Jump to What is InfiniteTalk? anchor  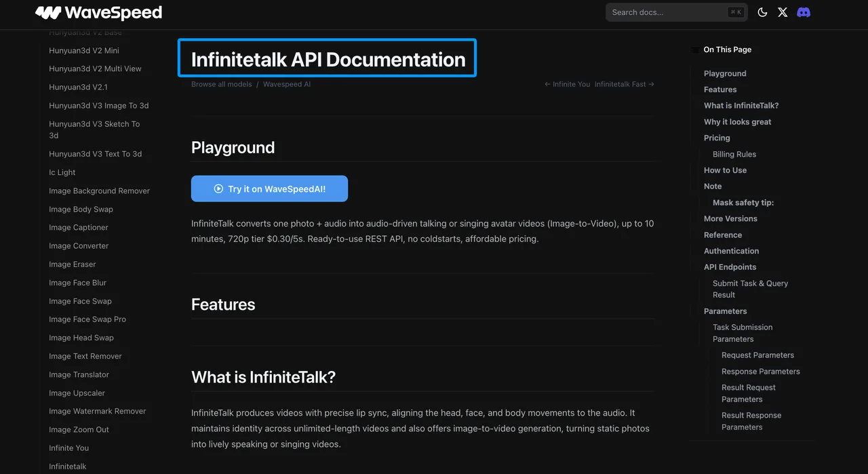tap(741, 105)
